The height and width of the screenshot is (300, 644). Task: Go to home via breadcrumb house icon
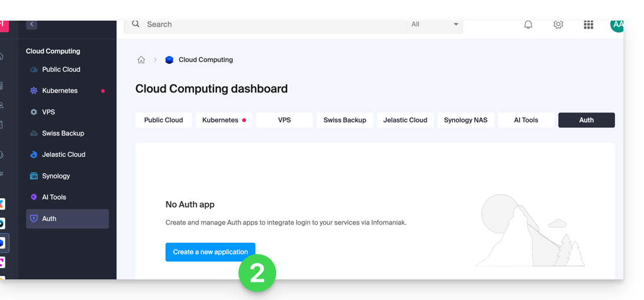(142, 60)
